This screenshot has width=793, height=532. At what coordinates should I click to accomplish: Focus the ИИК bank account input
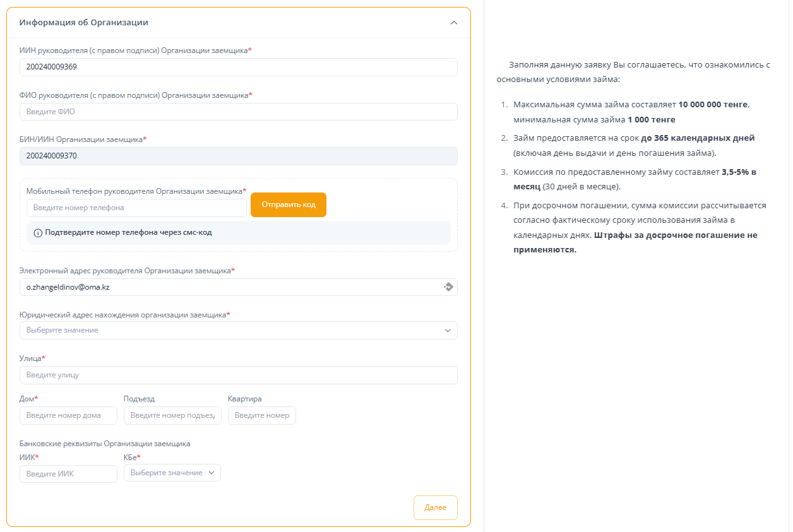pyautogui.click(x=68, y=473)
